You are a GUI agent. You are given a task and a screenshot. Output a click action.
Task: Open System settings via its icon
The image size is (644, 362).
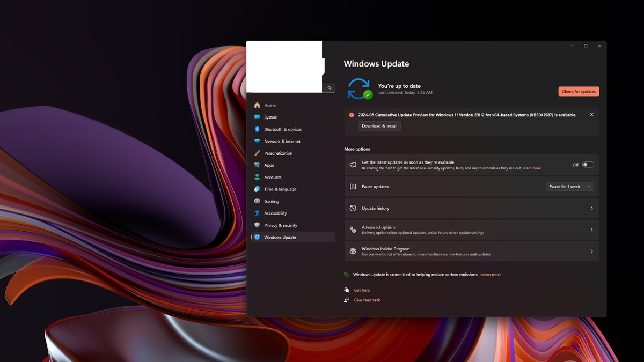(258, 117)
